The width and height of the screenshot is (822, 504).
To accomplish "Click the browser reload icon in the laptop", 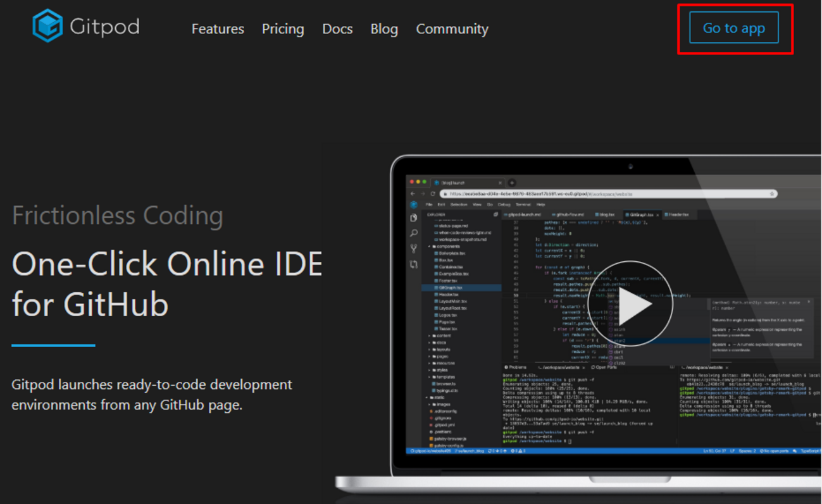I will (x=433, y=194).
